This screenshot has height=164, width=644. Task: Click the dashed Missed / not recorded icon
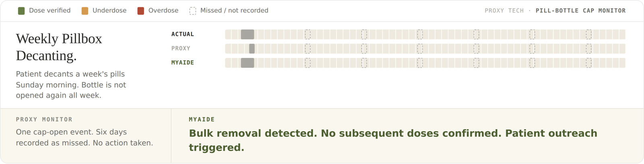(193, 11)
